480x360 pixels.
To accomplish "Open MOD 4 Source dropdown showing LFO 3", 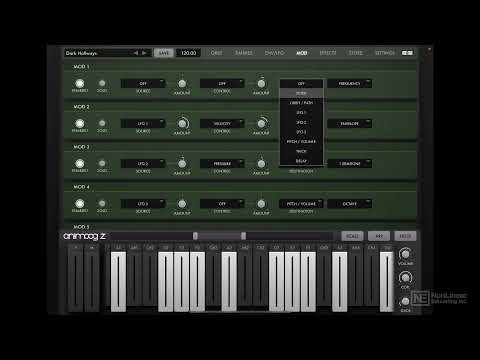I will [143, 203].
